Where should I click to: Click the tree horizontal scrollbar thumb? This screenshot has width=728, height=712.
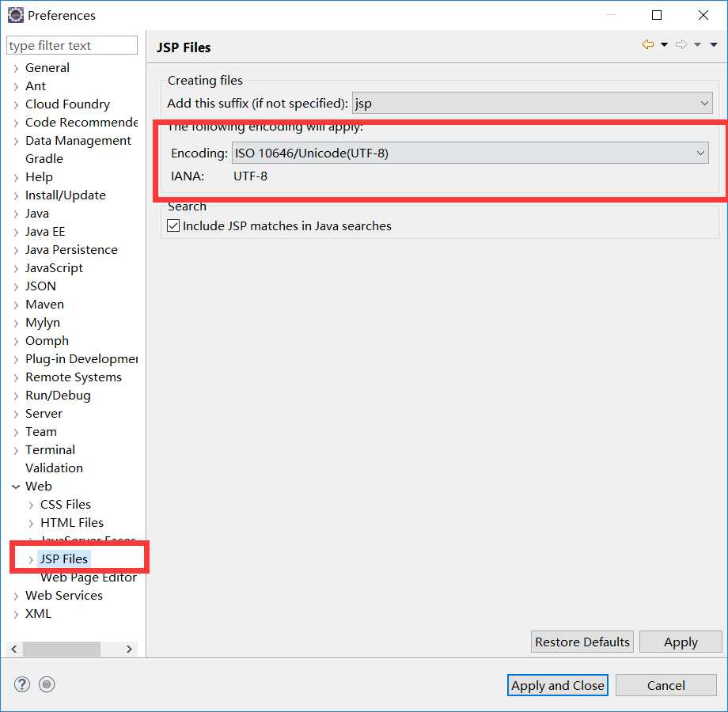[62, 649]
